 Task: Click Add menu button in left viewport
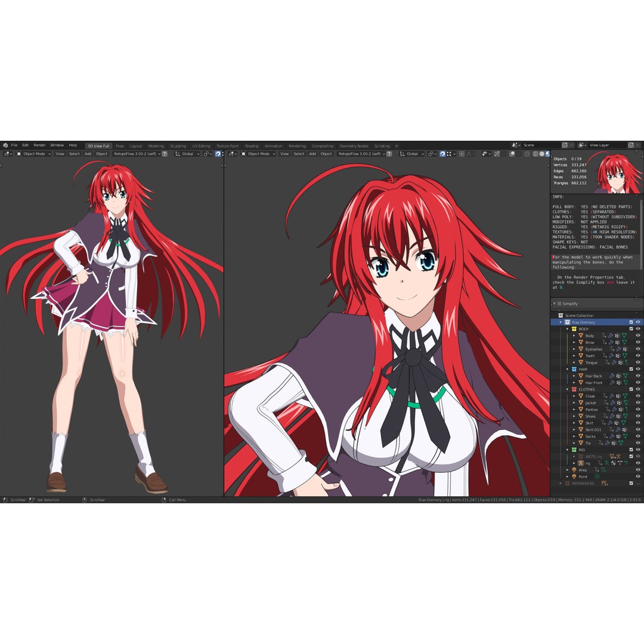point(88,154)
